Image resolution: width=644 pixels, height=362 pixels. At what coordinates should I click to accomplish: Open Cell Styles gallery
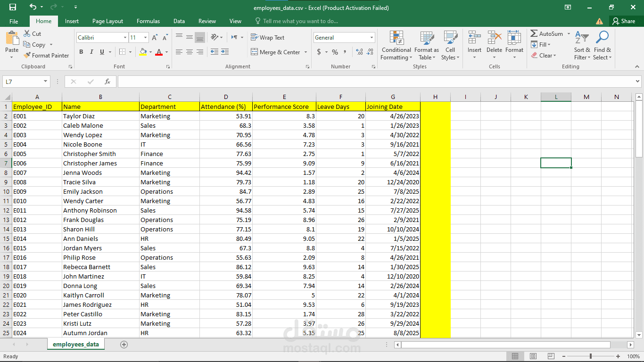click(450, 45)
